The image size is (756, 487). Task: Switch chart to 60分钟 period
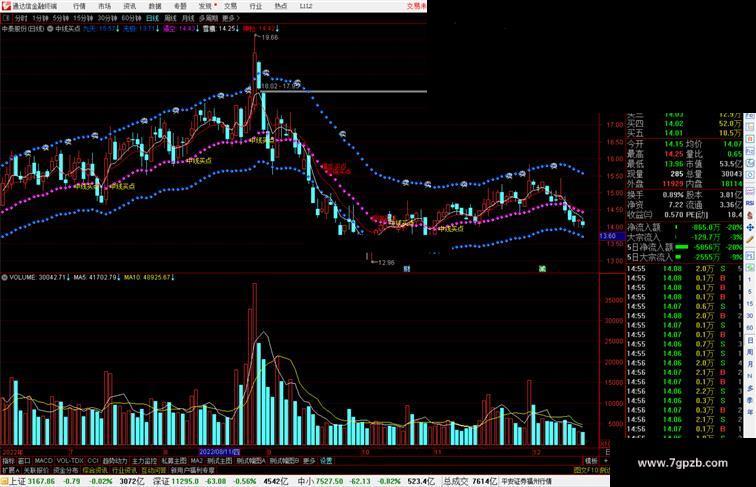pos(131,18)
